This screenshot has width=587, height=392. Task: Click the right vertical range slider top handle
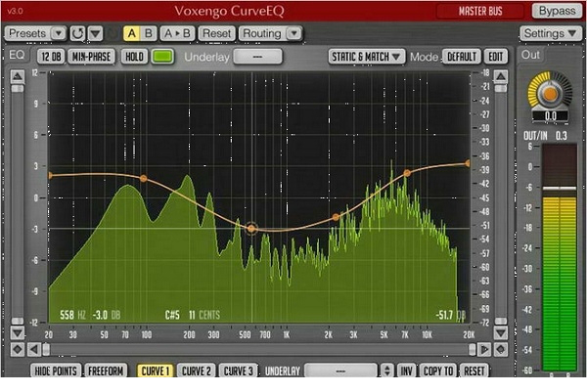tap(501, 89)
